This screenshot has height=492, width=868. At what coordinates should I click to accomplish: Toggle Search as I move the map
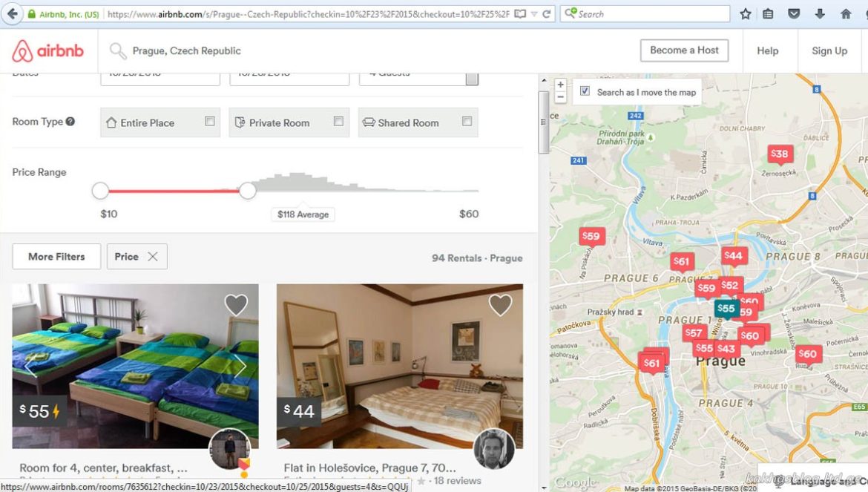point(585,91)
